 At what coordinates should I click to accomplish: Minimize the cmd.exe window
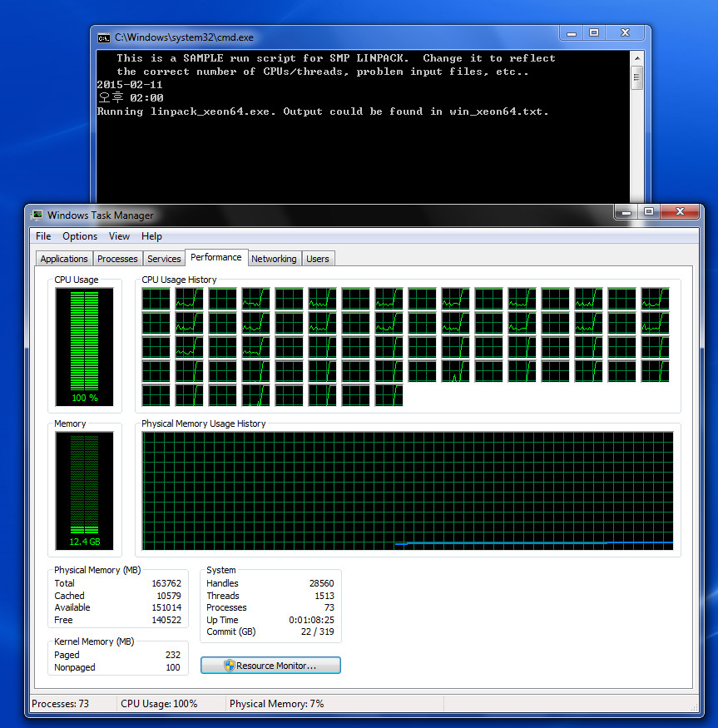[x=572, y=33]
